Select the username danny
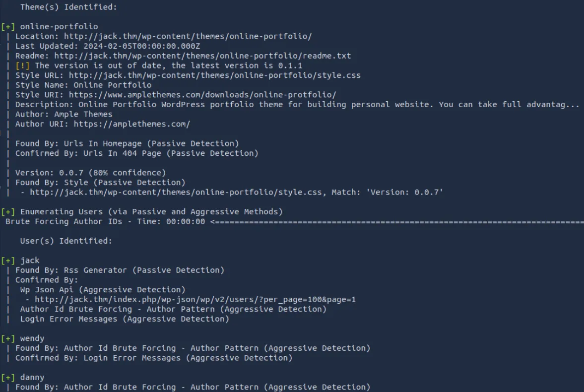The width and height of the screenshot is (584, 392). (32, 378)
